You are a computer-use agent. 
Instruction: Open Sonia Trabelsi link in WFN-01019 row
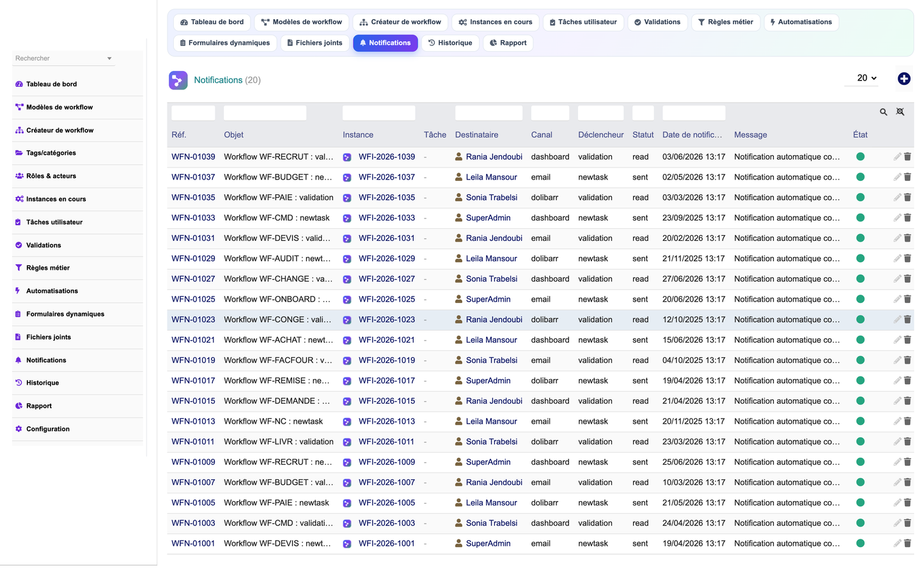[492, 360]
